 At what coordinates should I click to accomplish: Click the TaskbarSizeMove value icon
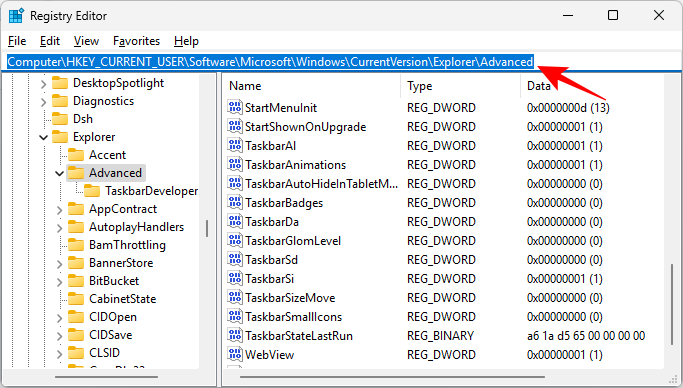pyautogui.click(x=235, y=297)
